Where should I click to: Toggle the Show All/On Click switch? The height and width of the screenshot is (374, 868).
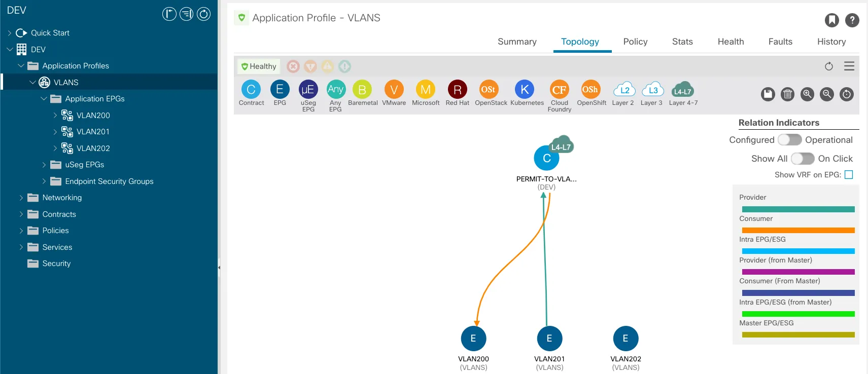point(803,159)
